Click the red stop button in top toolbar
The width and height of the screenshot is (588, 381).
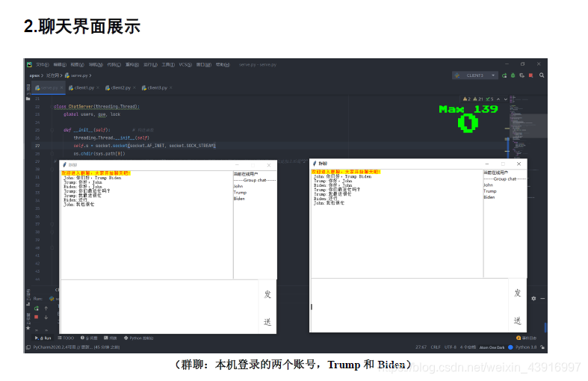click(x=530, y=75)
